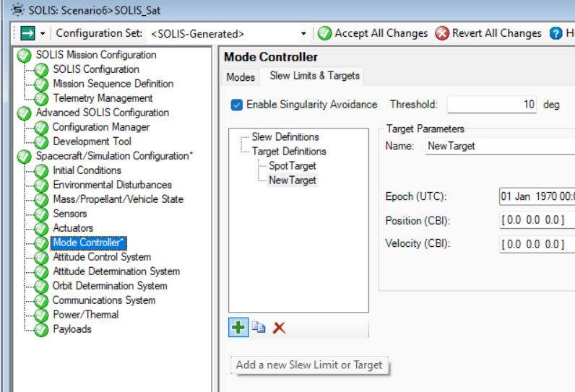Open Actuators tree item
575x392 pixels.
(x=73, y=228)
